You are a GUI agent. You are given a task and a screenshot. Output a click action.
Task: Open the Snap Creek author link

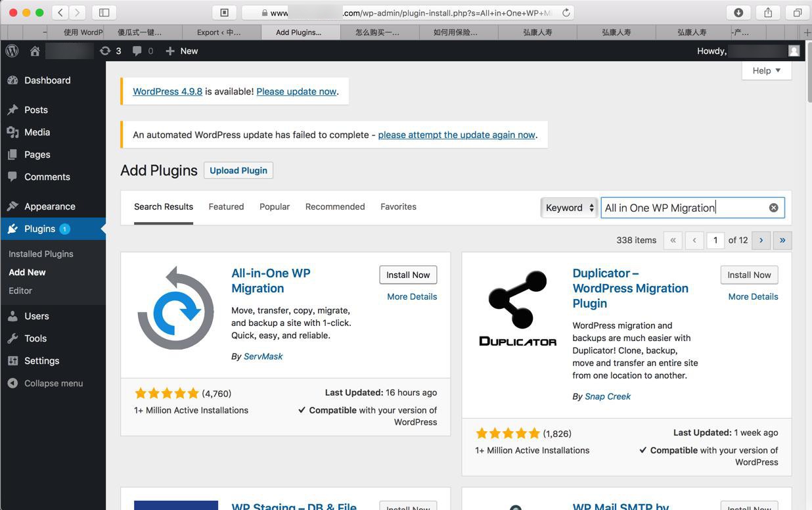click(x=608, y=396)
